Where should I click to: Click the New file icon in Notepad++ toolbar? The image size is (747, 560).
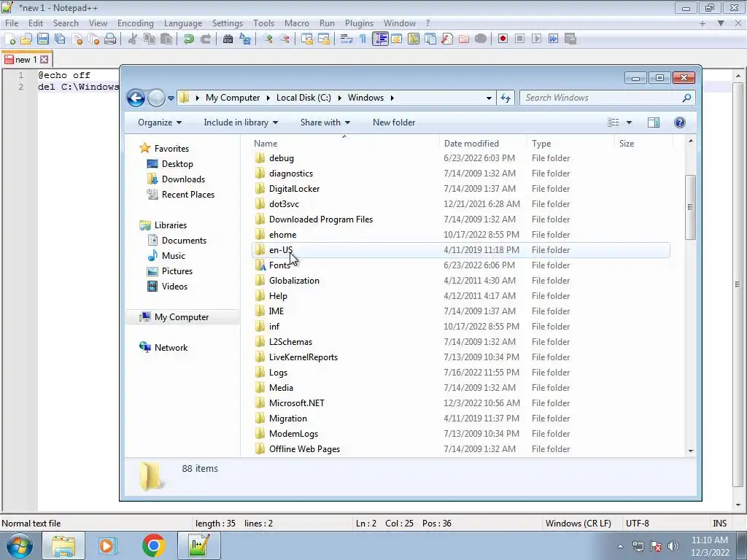[x=9, y=39]
